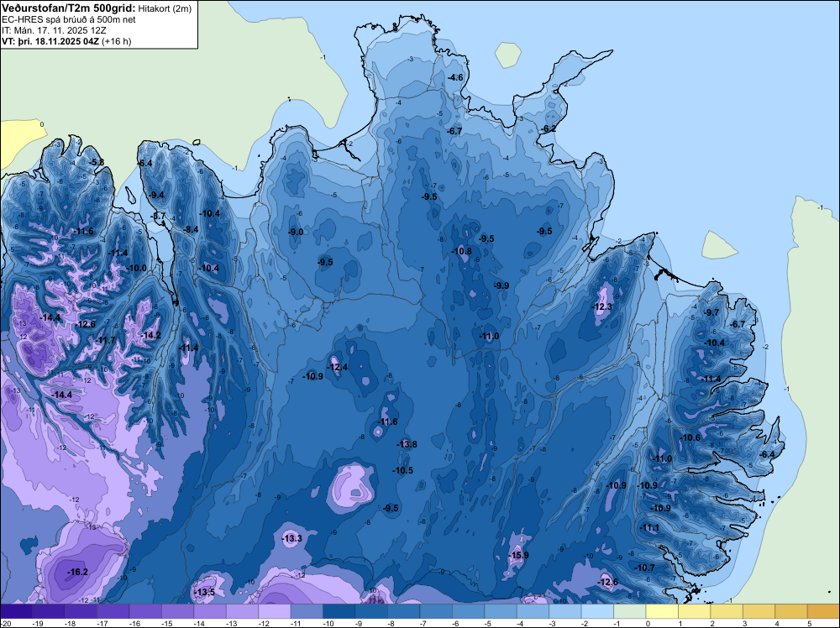Screen dimensions: 840x628
Task: Select the legend swatch labeled -4
Action: coord(533,611)
